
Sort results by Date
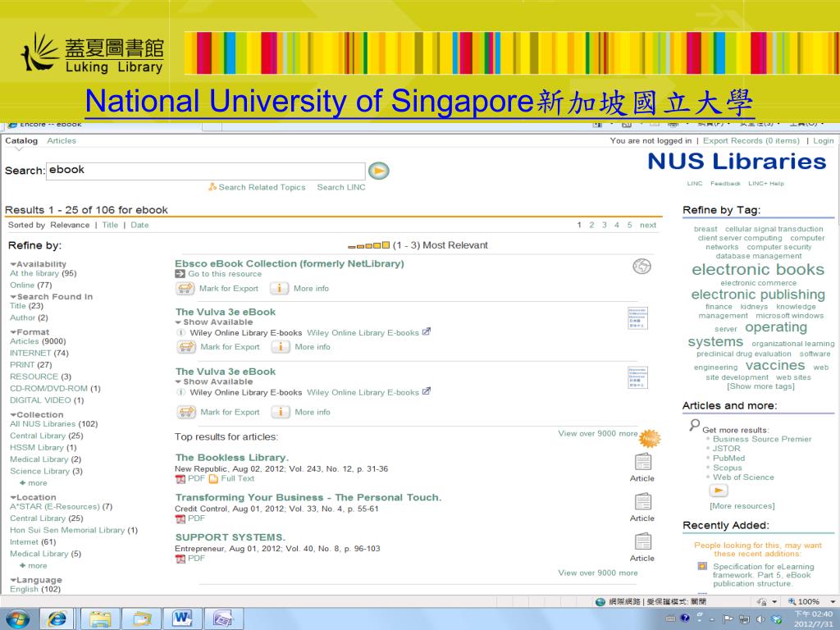point(139,225)
